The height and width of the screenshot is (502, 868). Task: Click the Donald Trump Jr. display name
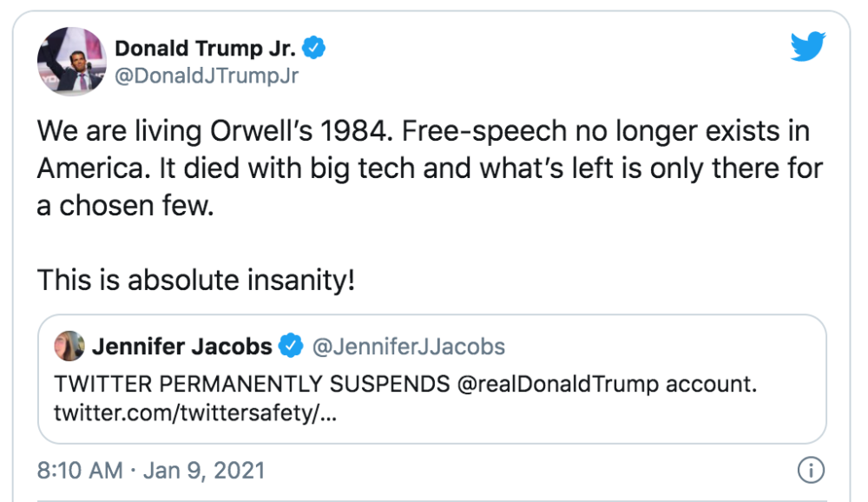(206, 49)
